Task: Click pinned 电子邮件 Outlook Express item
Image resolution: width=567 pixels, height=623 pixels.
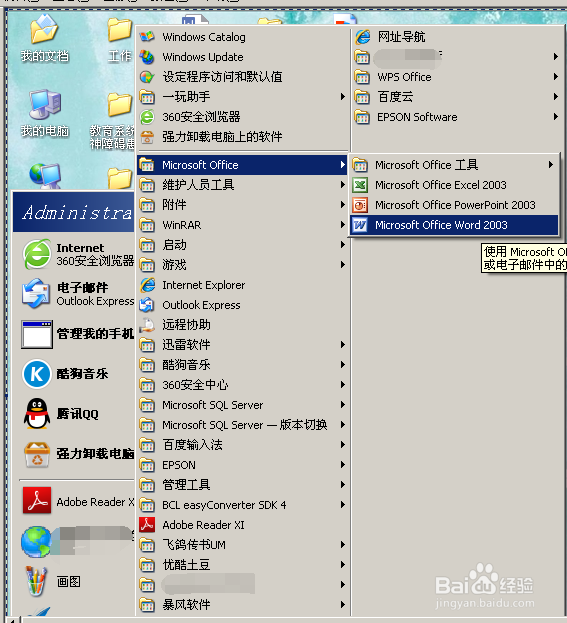Action: pos(76,294)
